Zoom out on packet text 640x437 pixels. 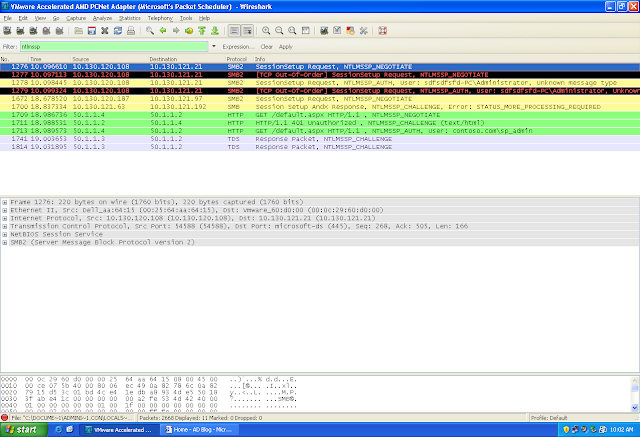click(x=279, y=31)
